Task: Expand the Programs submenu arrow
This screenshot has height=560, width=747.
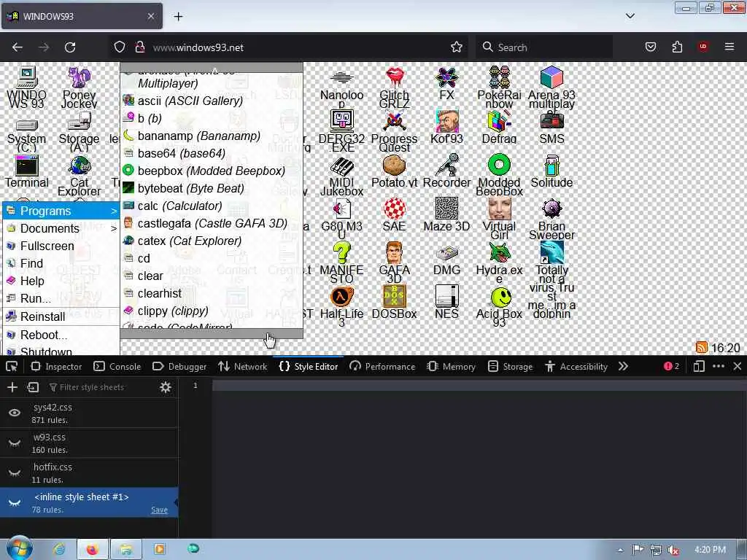Action: pyautogui.click(x=114, y=211)
